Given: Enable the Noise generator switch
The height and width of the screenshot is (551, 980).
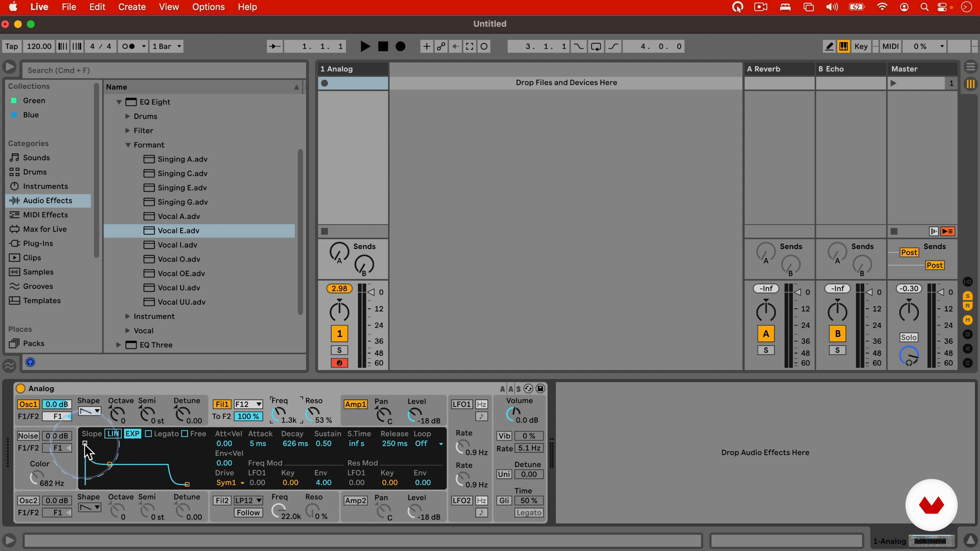Looking at the screenshot, I should point(28,436).
